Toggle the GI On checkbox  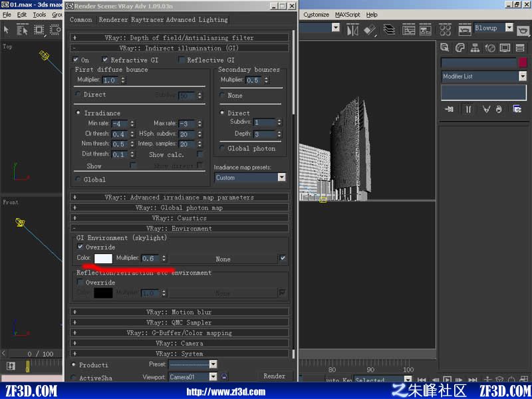[76, 60]
